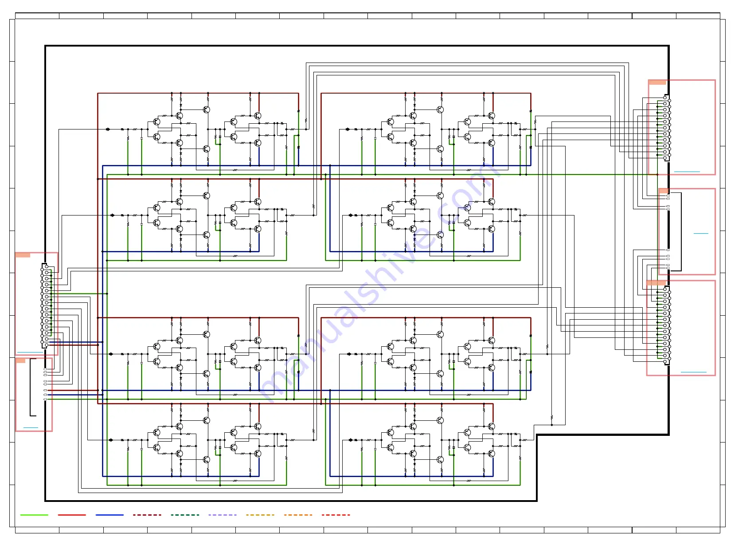Select the solid blue legend line
754x560 pixels.
click(x=109, y=515)
